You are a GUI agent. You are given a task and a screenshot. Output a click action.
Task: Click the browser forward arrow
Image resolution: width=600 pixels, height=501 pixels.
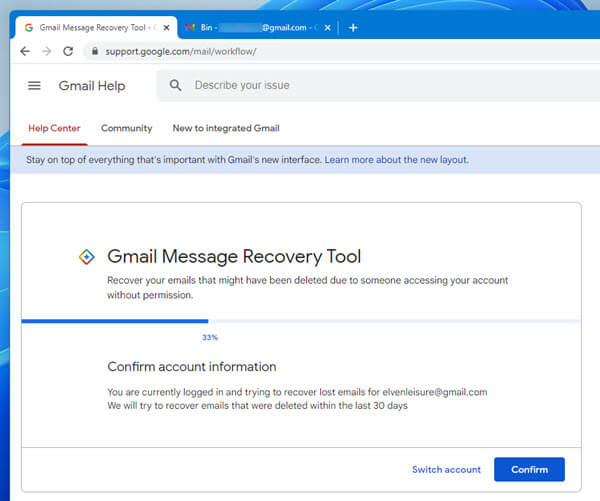click(46, 51)
